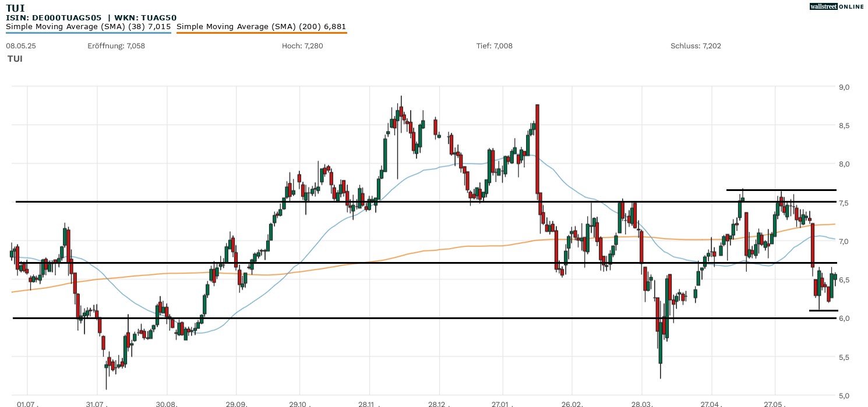Click the Eröffnung 7,058 value
Viewport: 868px width, 407px height.
[x=116, y=46]
